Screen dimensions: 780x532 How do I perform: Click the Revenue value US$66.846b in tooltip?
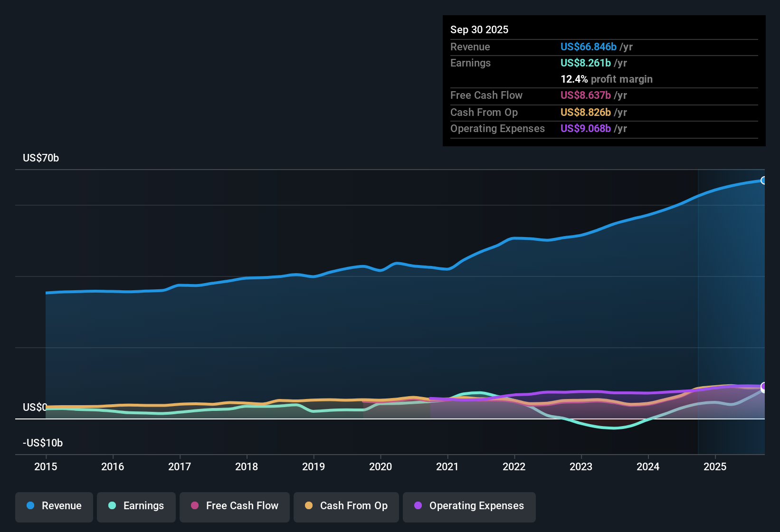pyautogui.click(x=589, y=47)
